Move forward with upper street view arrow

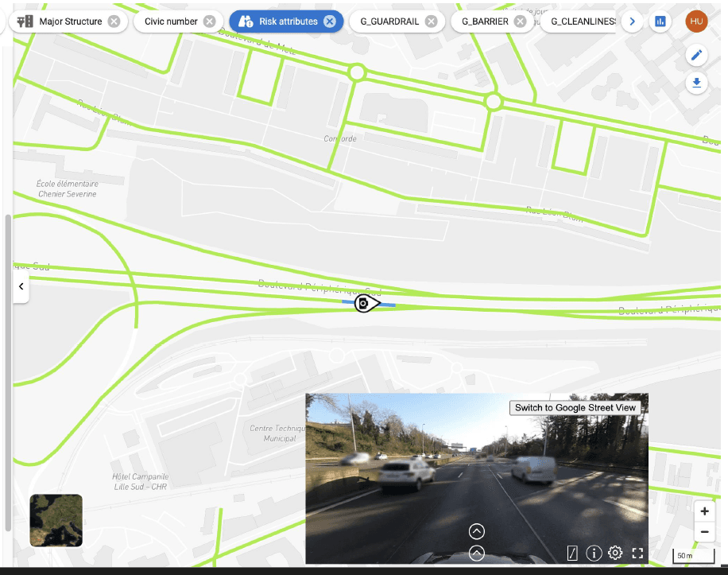pyautogui.click(x=477, y=531)
